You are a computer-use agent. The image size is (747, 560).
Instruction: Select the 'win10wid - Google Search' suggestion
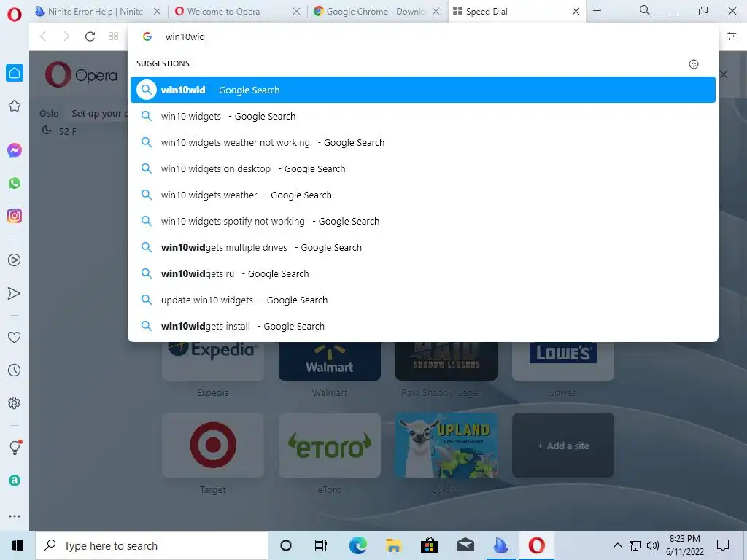[x=423, y=90]
